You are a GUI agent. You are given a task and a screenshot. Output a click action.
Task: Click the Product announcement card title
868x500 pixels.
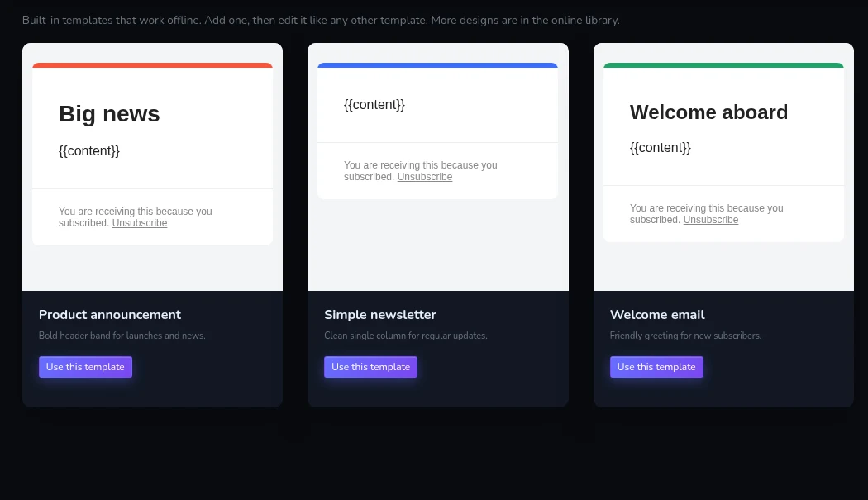pyautogui.click(x=110, y=315)
